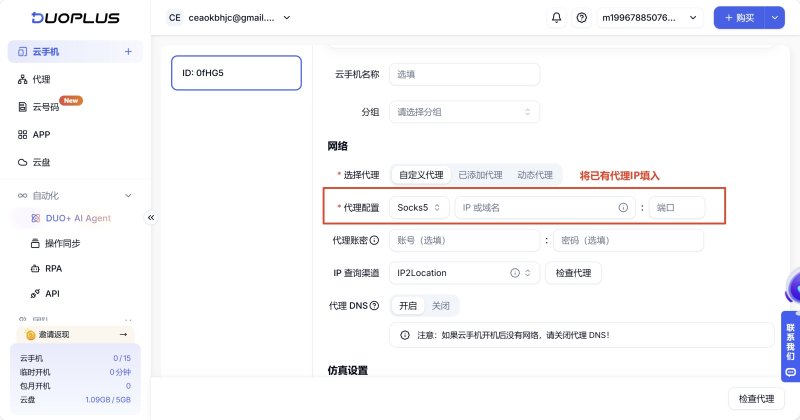
Task: Open the m19967885076 user dropdown
Action: click(x=650, y=18)
